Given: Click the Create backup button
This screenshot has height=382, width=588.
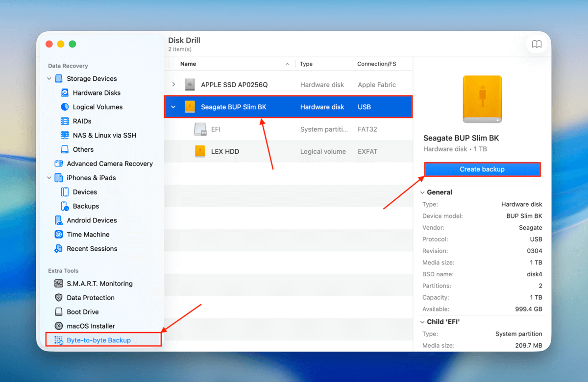Looking at the screenshot, I should coord(482,169).
